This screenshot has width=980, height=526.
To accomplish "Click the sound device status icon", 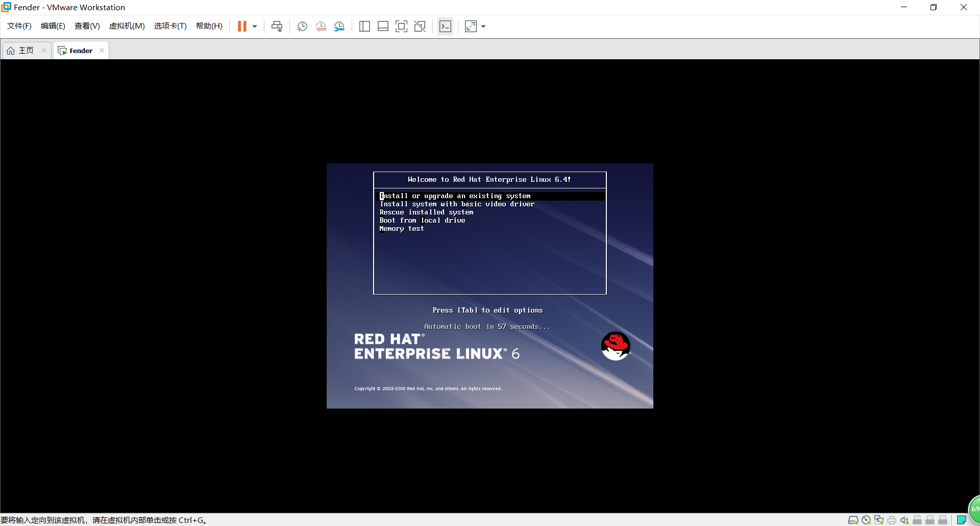I will tap(904, 520).
